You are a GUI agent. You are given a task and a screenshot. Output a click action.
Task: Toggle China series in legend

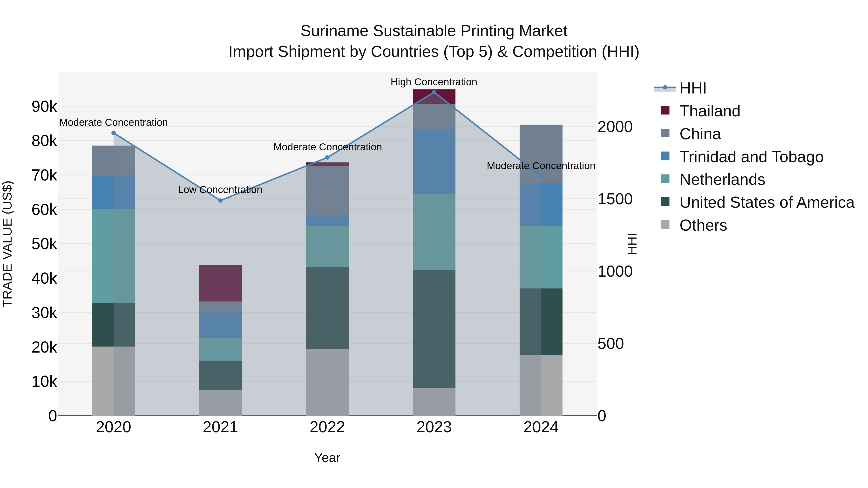[x=691, y=134]
